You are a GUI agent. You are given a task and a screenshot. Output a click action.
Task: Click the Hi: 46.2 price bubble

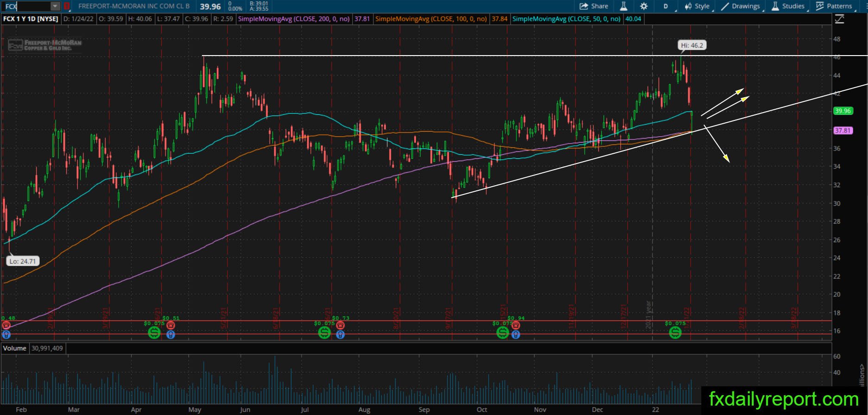pos(692,45)
